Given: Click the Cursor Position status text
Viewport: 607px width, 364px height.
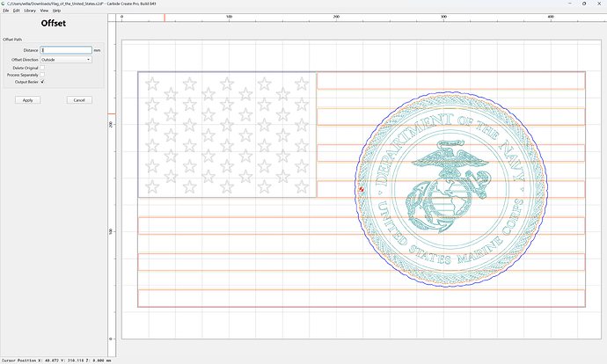Looking at the screenshot, I should click(x=56, y=360).
